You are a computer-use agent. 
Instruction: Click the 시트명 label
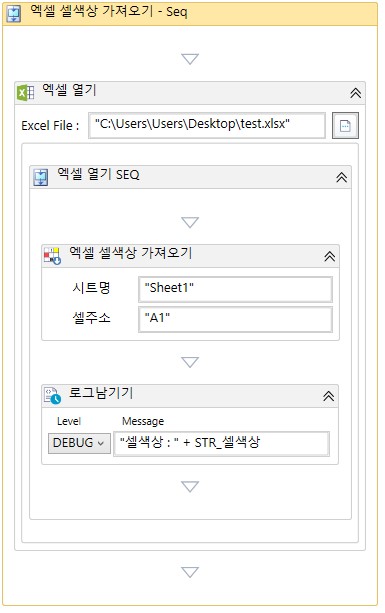[91, 288]
